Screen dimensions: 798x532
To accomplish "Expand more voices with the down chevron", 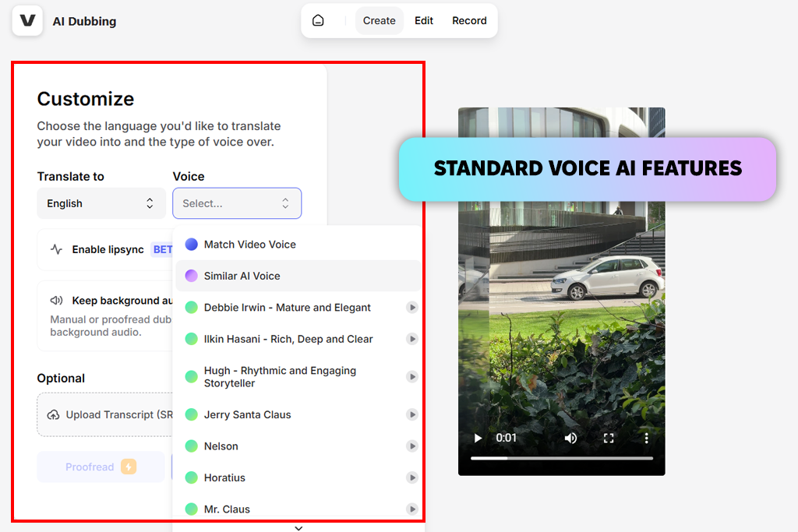I will [298, 528].
